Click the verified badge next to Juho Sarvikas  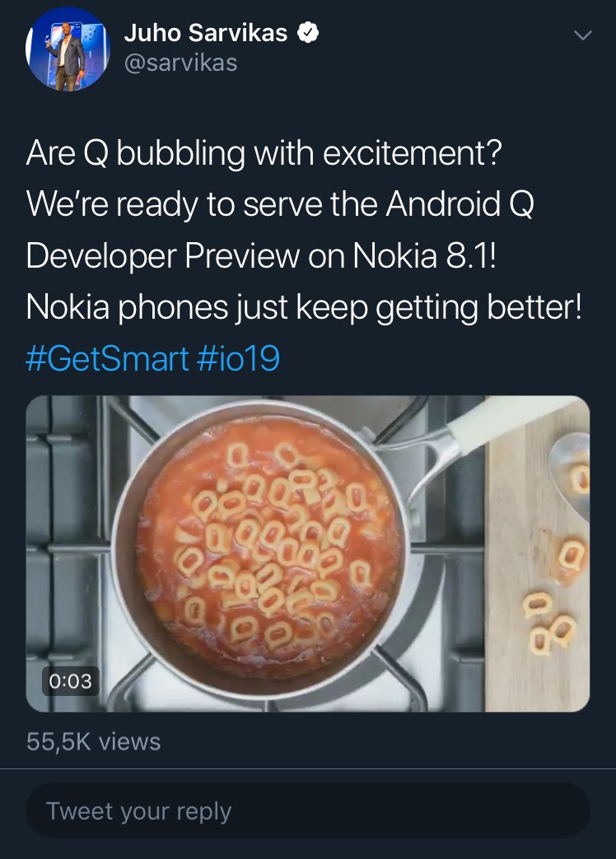pos(308,33)
